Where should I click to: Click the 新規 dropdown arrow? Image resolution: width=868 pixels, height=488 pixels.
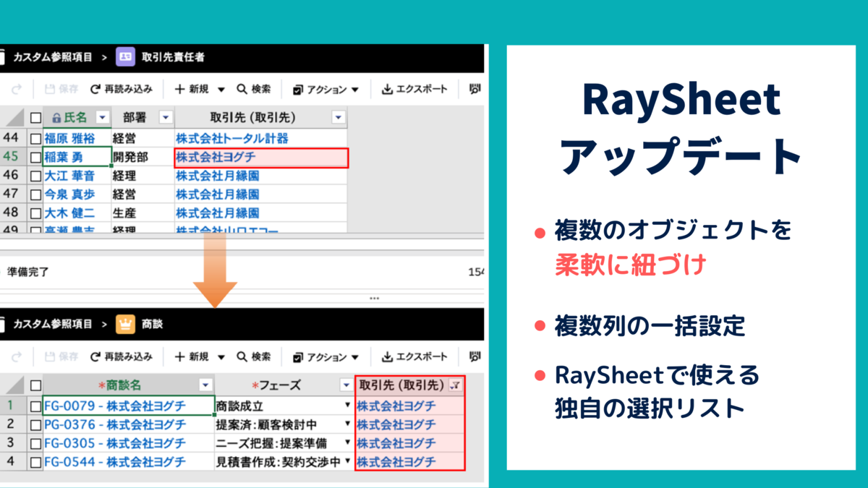[x=221, y=89]
